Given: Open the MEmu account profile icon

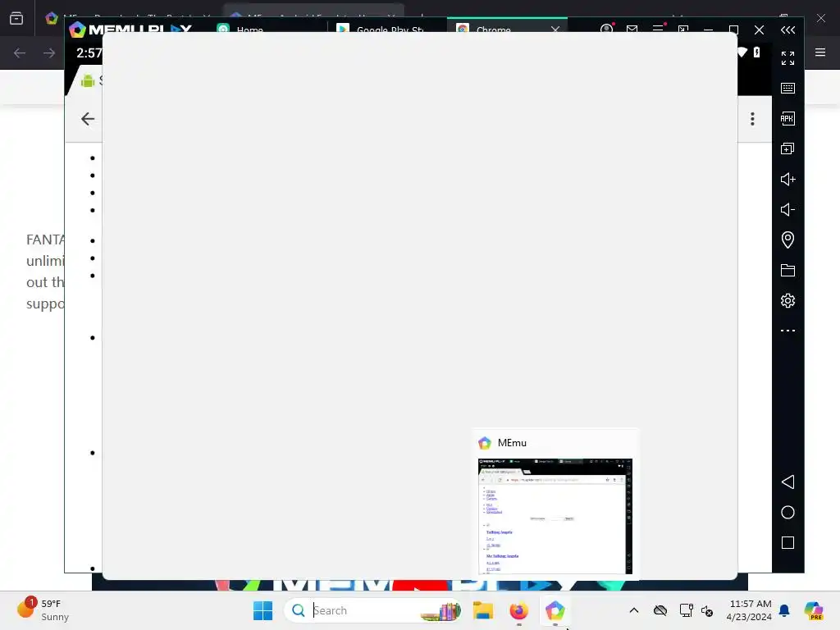Looking at the screenshot, I should click(606, 29).
